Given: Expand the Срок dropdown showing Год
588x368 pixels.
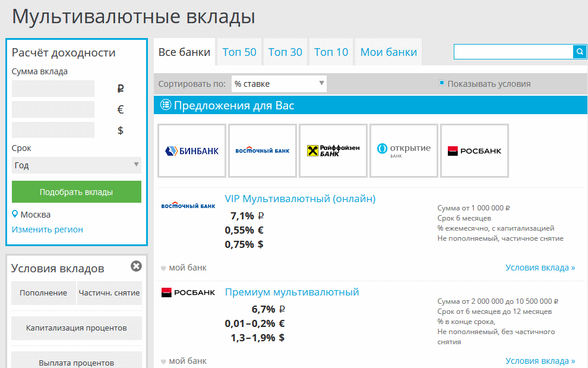Looking at the screenshot, I should point(77,165).
